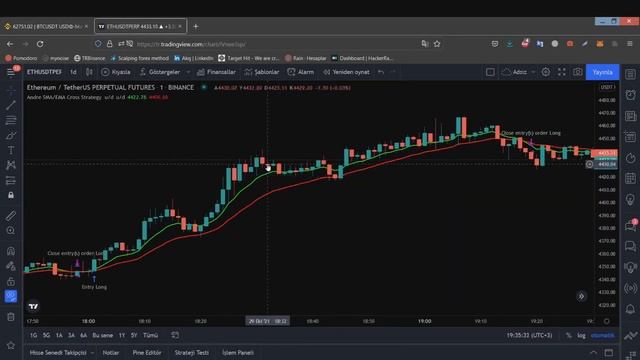Image resolution: width=640 pixels, height=360 pixels.
Task: Open the watchlist panel icon at top right
Action: click(630, 74)
